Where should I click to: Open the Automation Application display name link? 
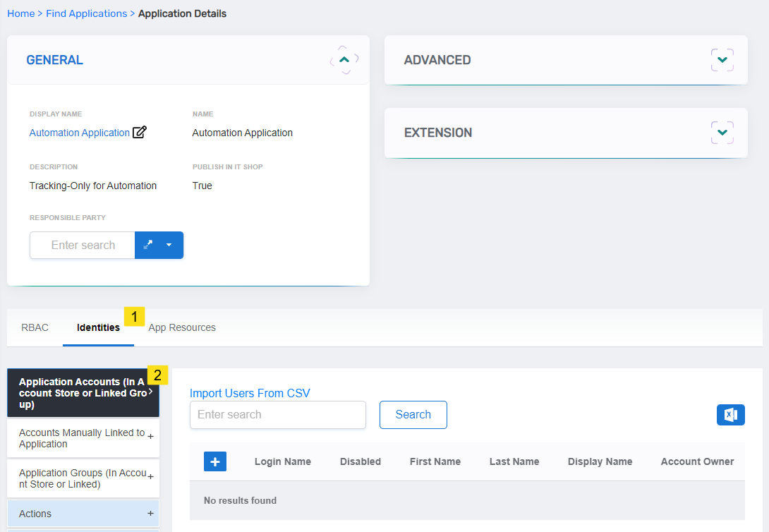pos(79,132)
